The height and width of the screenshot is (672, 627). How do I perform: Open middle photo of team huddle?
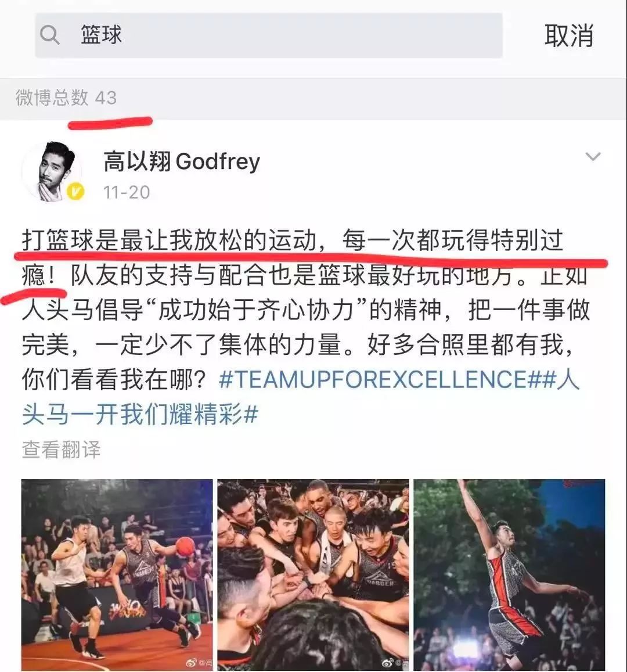(313, 575)
